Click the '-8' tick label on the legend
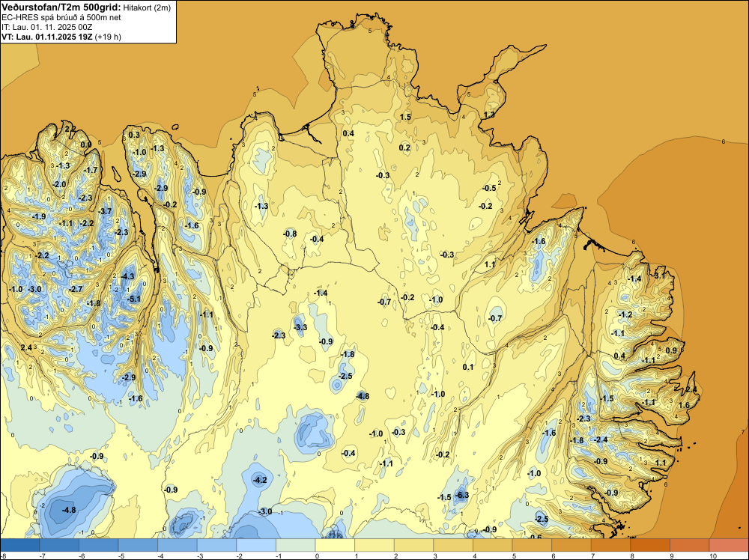 (2, 556)
